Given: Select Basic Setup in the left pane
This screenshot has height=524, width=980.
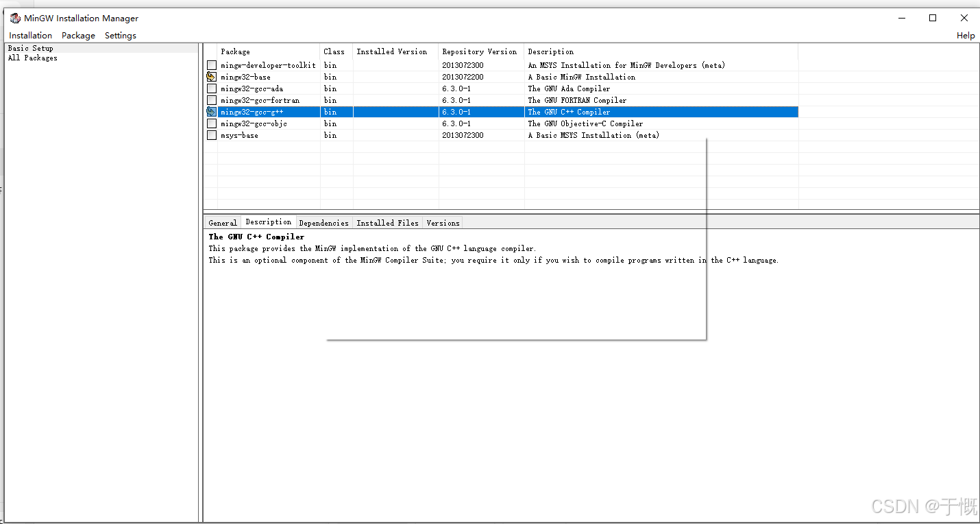Looking at the screenshot, I should click(31, 48).
